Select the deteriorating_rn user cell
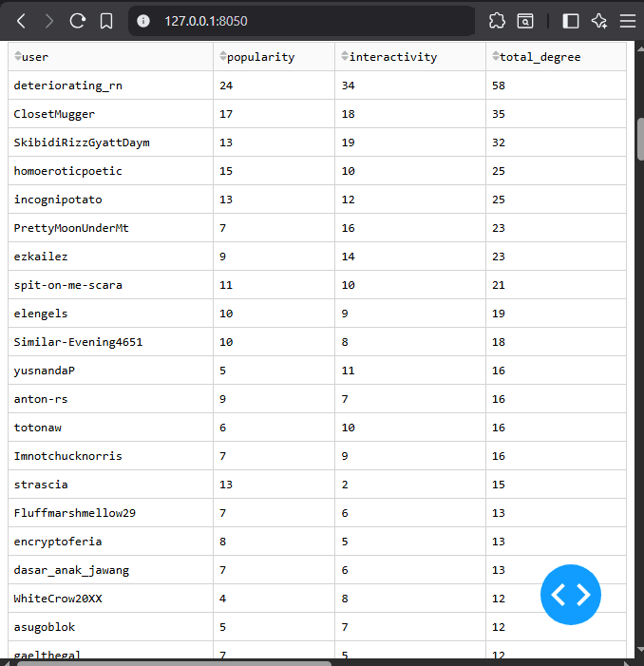Screen dimensions: 644x666 pos(110,86)
